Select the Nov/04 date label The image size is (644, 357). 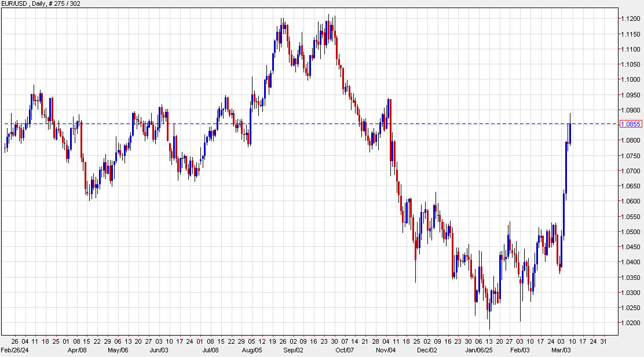(x=386, y=351)
